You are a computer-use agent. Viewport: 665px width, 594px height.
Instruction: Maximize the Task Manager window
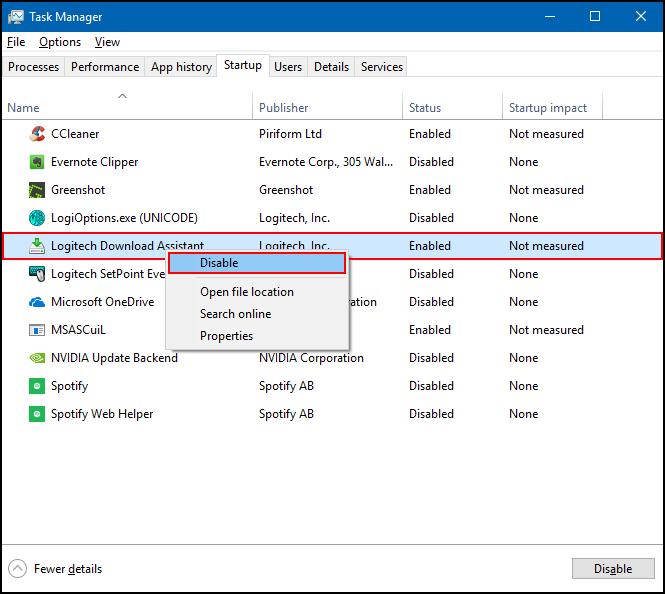coord(595,17)
